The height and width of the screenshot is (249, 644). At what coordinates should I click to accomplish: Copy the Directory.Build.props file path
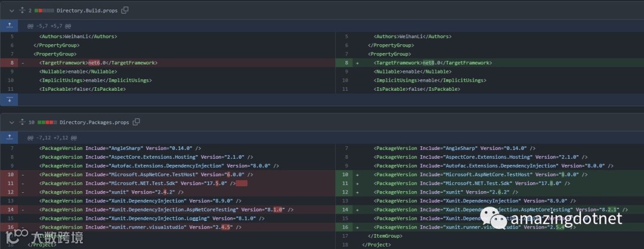click(x=125, y=10)
